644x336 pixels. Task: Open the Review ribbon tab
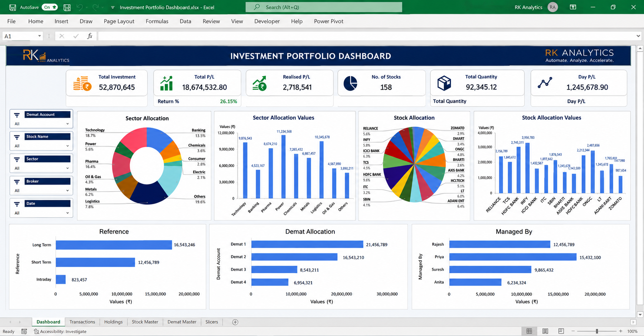[211, 21]
